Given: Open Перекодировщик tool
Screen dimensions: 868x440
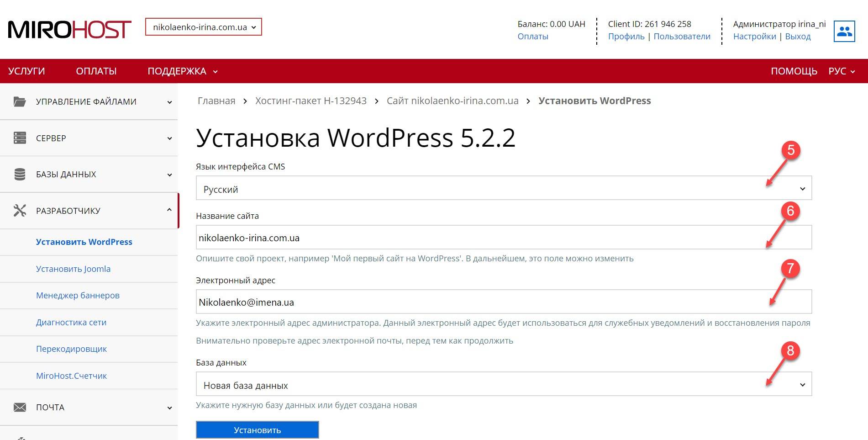Looking at the screenshot, I should click(x=71, y=349).
